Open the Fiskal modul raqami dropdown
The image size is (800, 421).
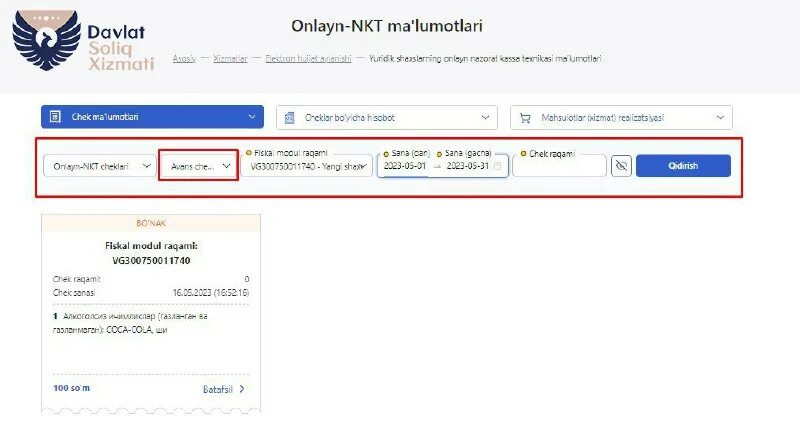pyautogui.click(x=307, y=166)
